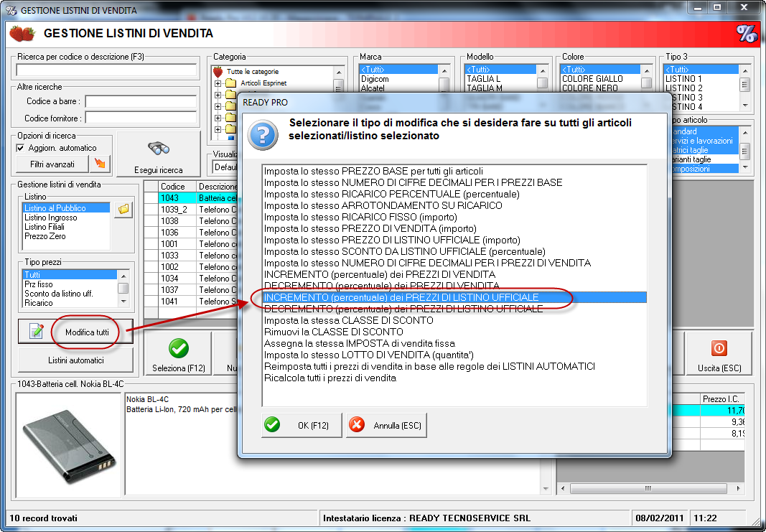Open Listini automatici

click(x=75, y=360)
